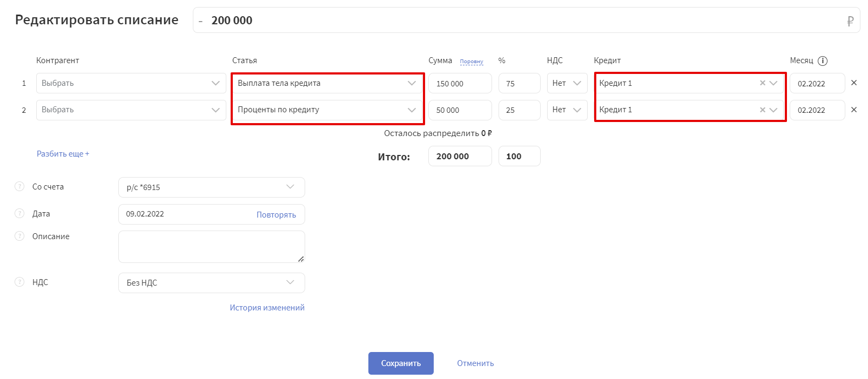Click Отменить link
The image size is (868, 379).
tap(475, 363)
